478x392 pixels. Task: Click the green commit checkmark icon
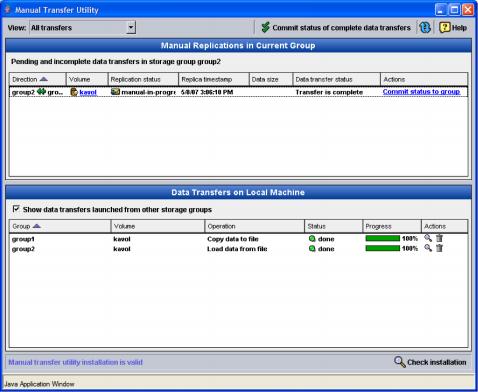pyautogui.click(x=266, y=27)
